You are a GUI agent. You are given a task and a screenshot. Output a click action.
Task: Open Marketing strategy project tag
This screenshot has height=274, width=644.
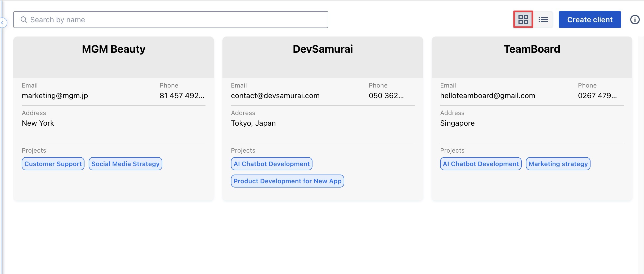point(558,164)
